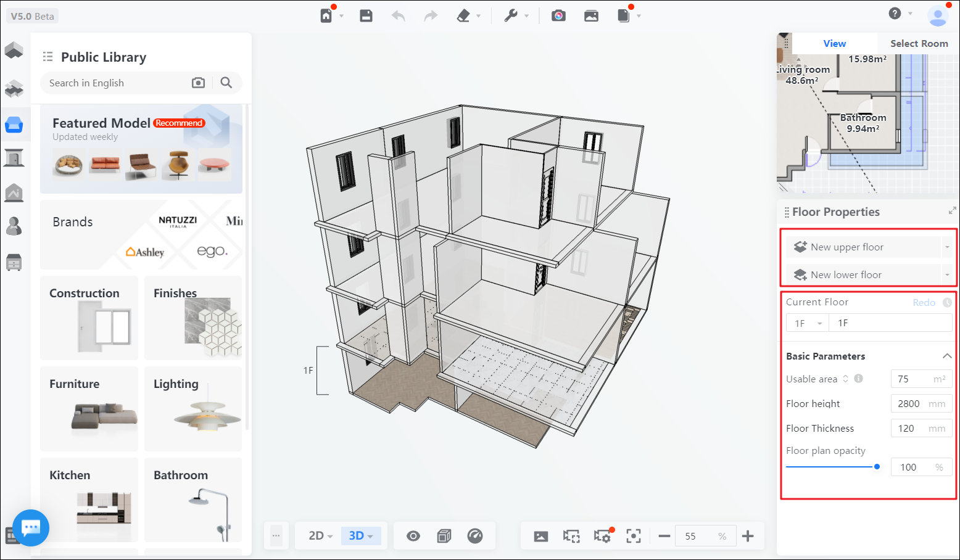This screenshot has height=560, width=960.
Task: Toggle visibility eye icon in bottom bar
Action: click(x=413, y=536)
